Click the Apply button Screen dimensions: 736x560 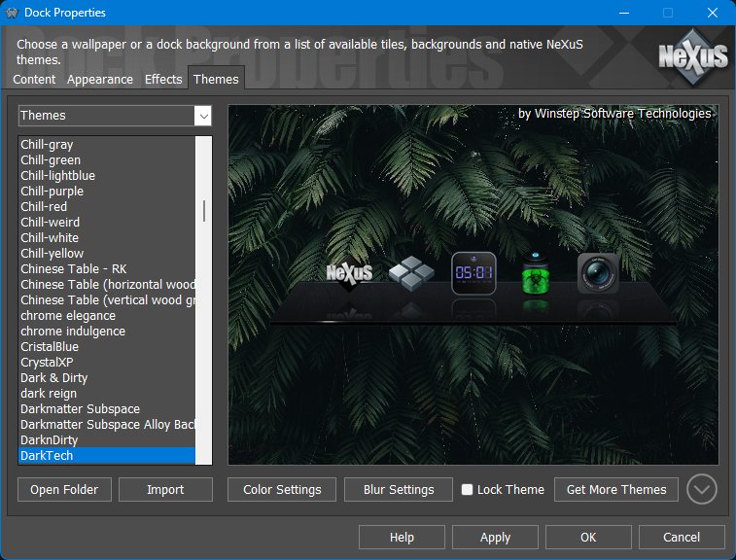[495, 537]
